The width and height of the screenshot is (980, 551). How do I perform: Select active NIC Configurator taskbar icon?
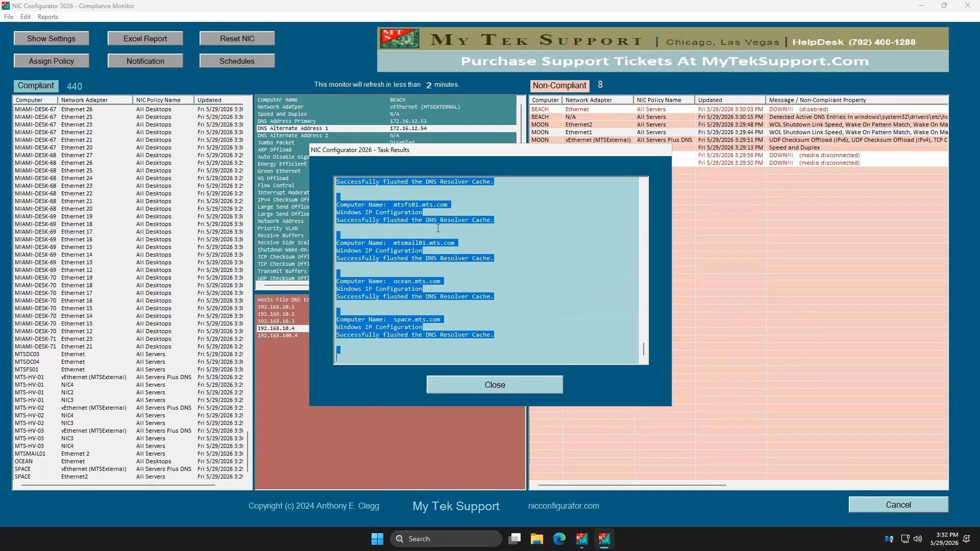coord(604,539)
